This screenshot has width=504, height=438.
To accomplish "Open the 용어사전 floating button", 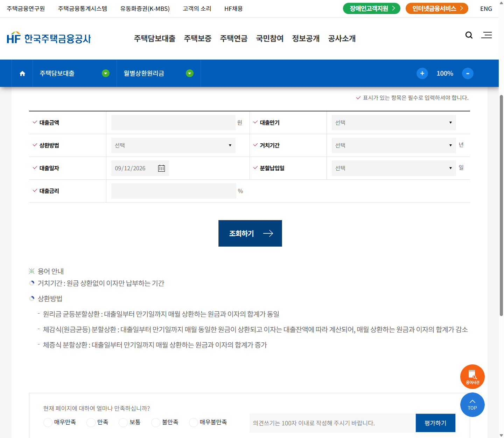I will [472, 377].
